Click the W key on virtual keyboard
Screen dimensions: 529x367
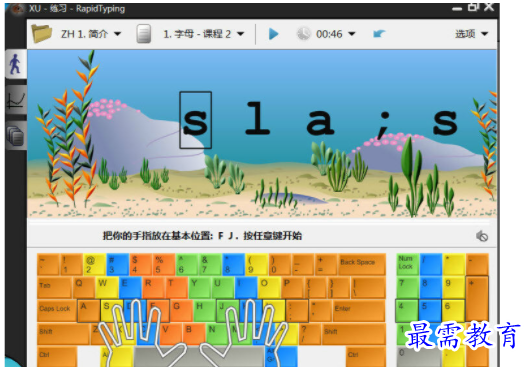(107, 287)
